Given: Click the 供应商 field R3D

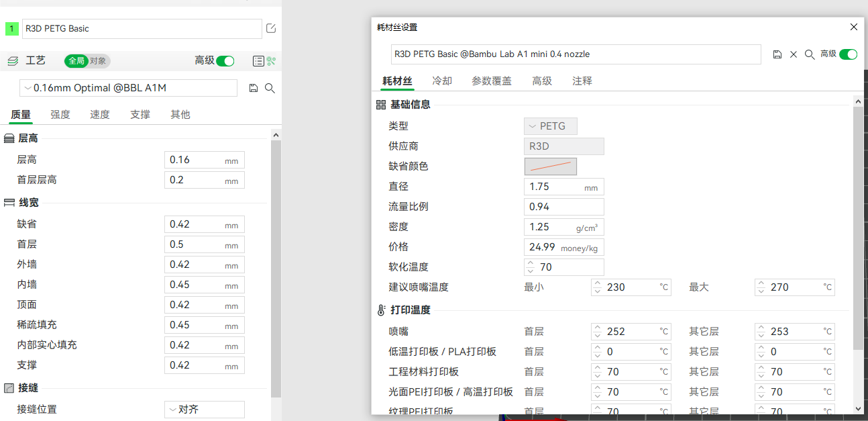Looking at the screenshot, I should [x=564, y=146].
